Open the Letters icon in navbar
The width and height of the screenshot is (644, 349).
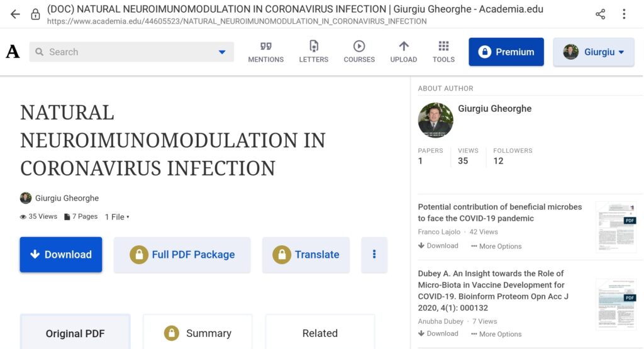click(314, 47)
